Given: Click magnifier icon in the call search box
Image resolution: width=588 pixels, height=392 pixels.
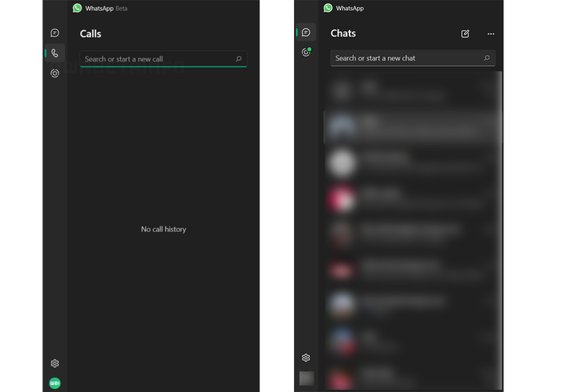Looking at the screenshot, I should coord(239,59).
